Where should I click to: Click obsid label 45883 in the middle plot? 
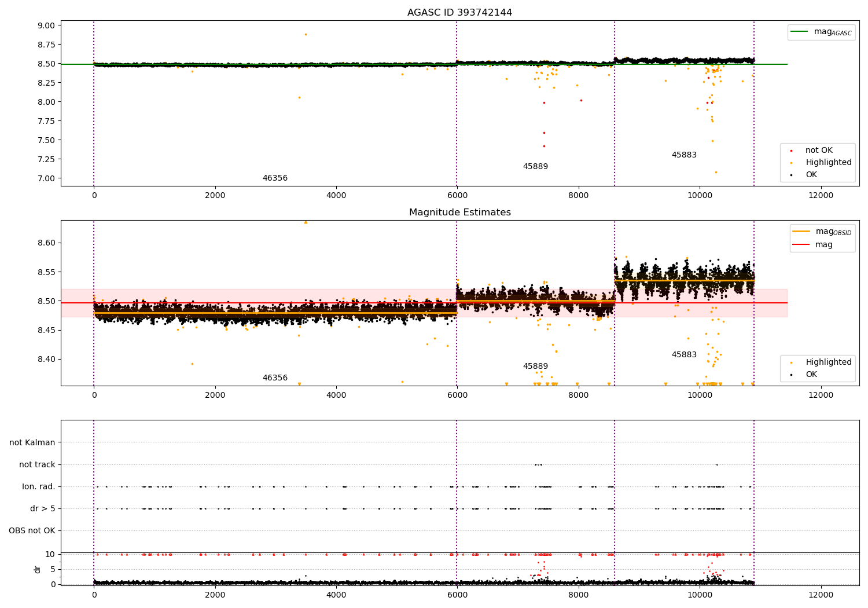click(684, 355)
